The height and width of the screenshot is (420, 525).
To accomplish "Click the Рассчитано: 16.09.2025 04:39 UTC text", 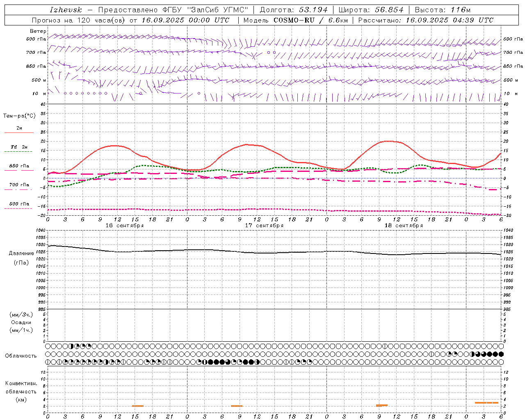I will click(426, 20).
